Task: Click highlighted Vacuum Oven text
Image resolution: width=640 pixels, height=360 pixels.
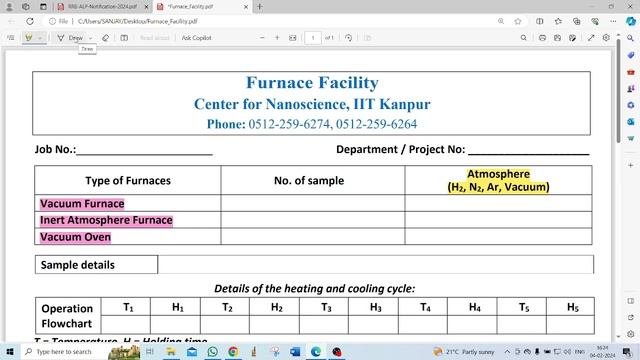Action: pyautogui.click(x=75, y=237)
